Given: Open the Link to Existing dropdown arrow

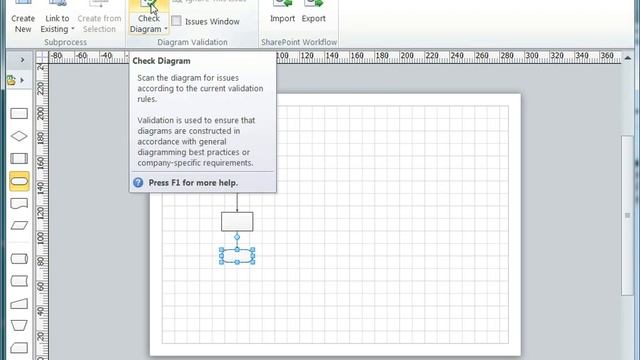Looking at the screenshot, I should (x=73, y=29).
